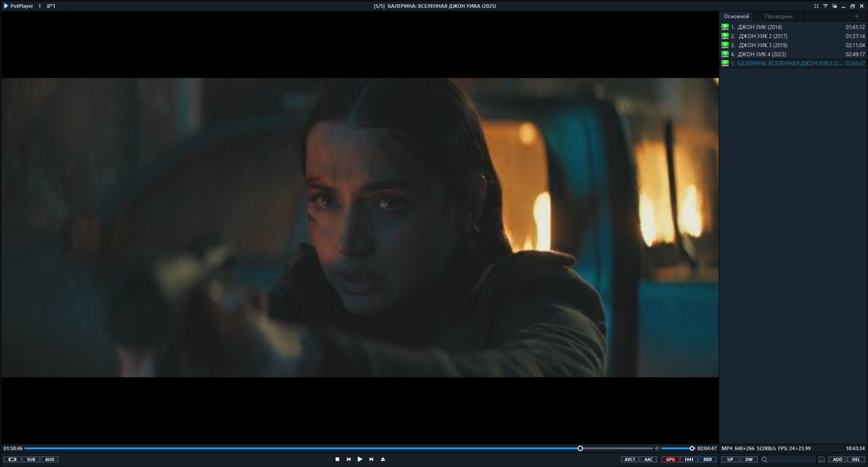
Task: Stop playback with the stop button
Action: [337, 460]
